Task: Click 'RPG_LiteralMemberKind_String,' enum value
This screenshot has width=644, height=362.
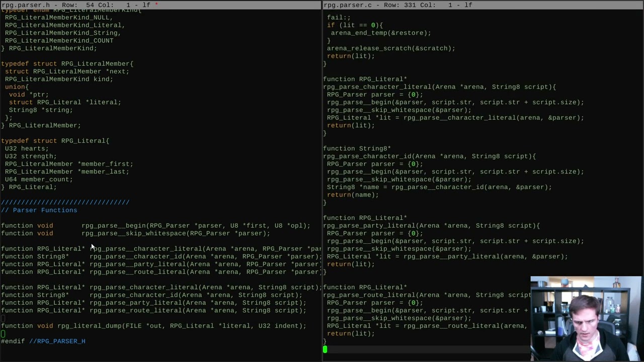Action: click(x=63, y=33)
